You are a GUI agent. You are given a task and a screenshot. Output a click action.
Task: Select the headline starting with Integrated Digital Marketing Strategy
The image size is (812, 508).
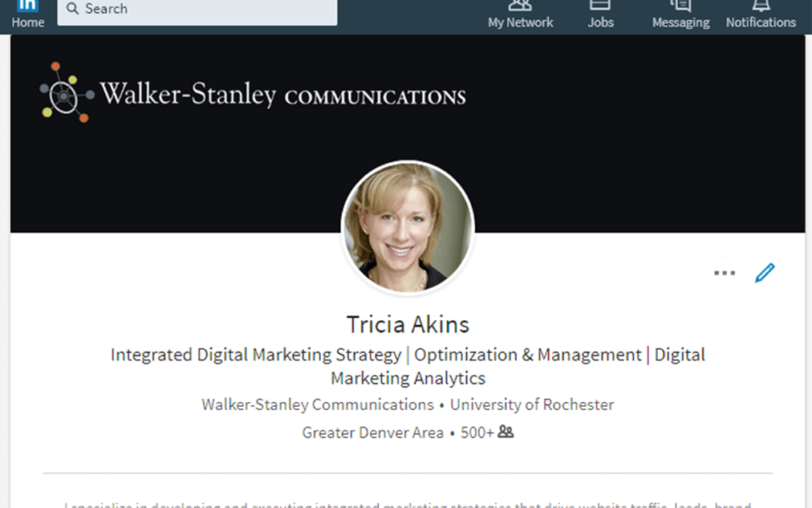tap(408, 366)
